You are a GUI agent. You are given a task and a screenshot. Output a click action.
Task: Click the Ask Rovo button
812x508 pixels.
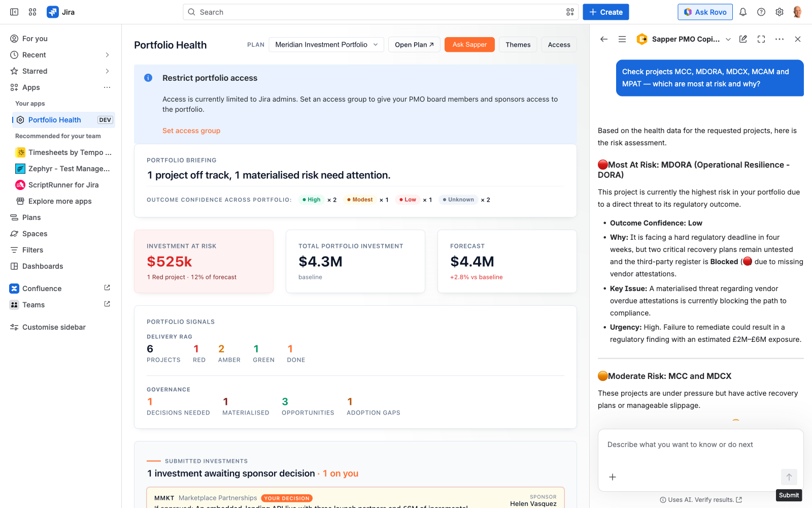[705, 12]
